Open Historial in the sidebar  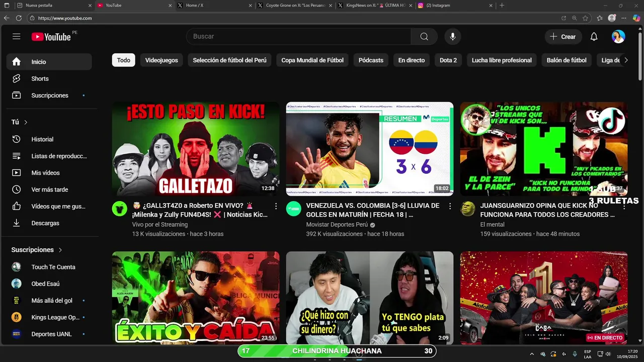tap(49, 139)
